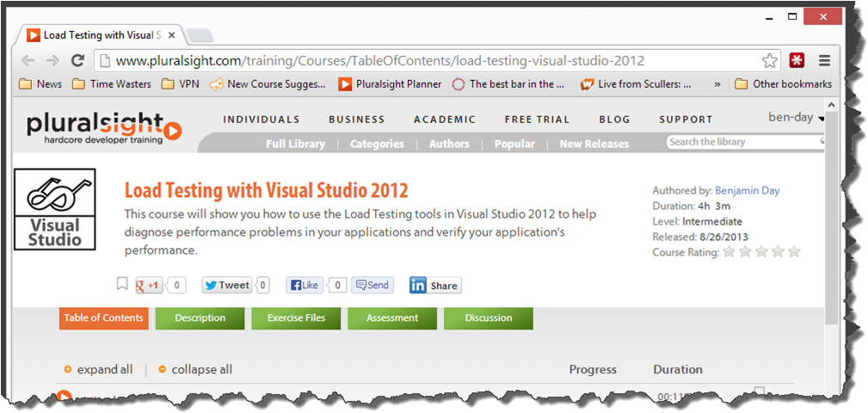
Task: Reload the page with refresh icon
Action: click(x=77, y=60)
